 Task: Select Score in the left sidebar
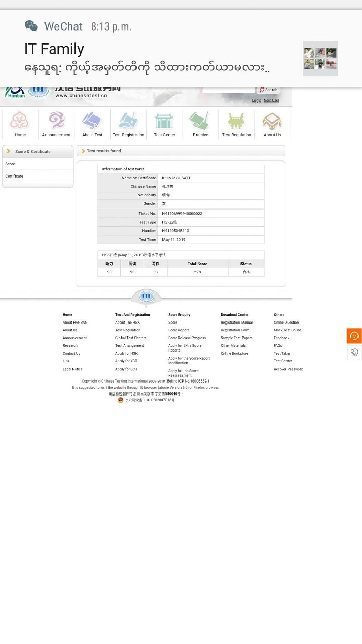pyautogui.click(x=10, y=164)
